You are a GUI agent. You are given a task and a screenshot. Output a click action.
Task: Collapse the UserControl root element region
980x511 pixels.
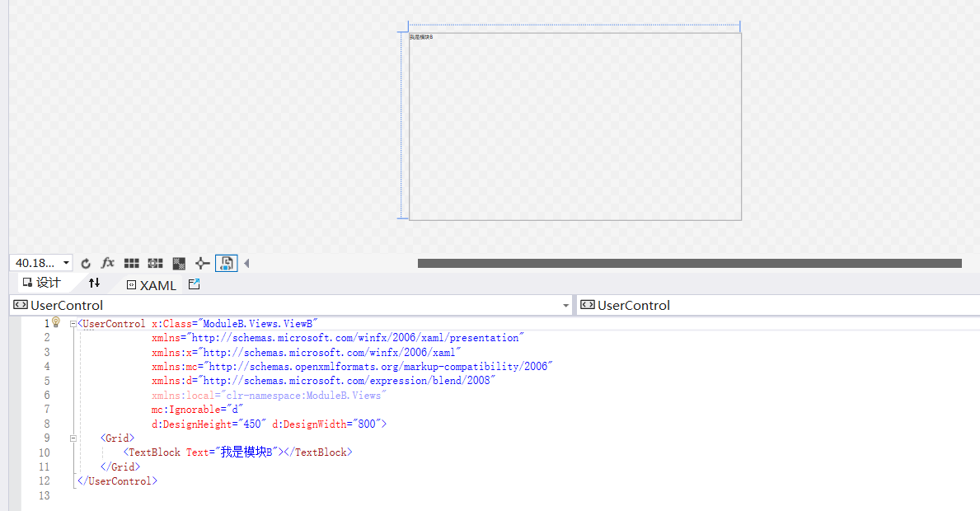click(73, 323)
